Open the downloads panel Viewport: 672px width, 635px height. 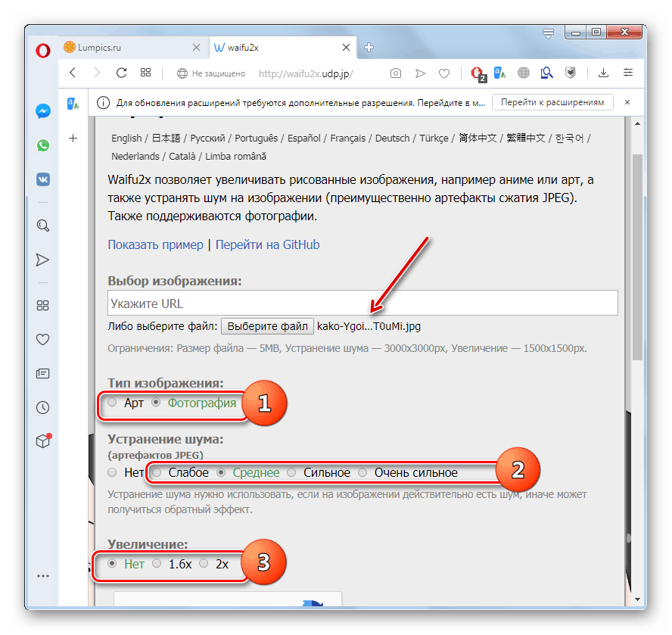point(603,73)
